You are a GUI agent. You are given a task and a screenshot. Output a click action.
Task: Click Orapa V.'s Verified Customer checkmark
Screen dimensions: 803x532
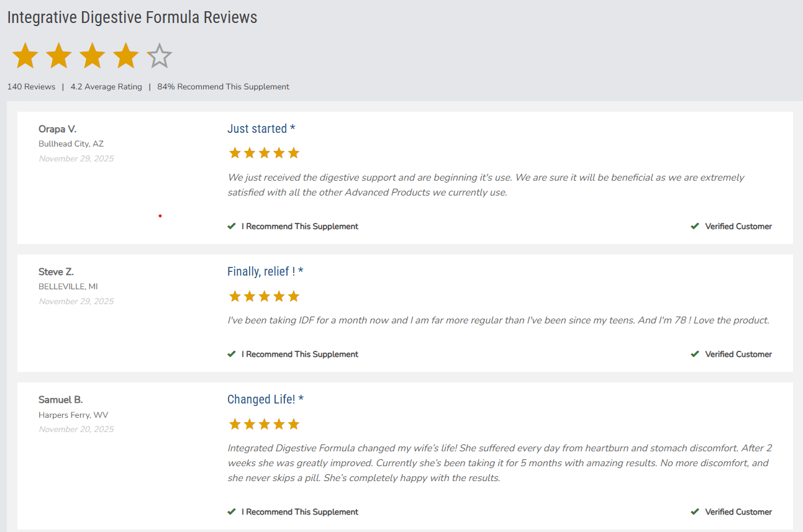(x=695, y=227)
